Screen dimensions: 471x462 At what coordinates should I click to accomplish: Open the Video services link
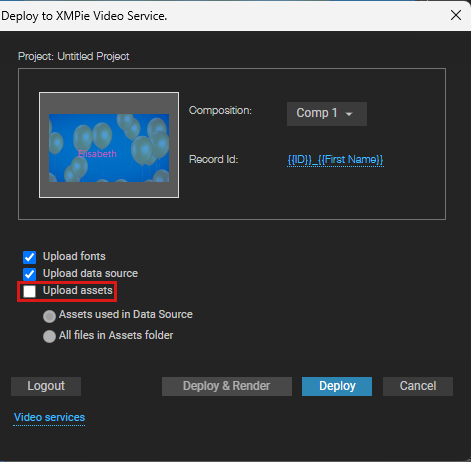pyautogui.click(x=49, y=417)
